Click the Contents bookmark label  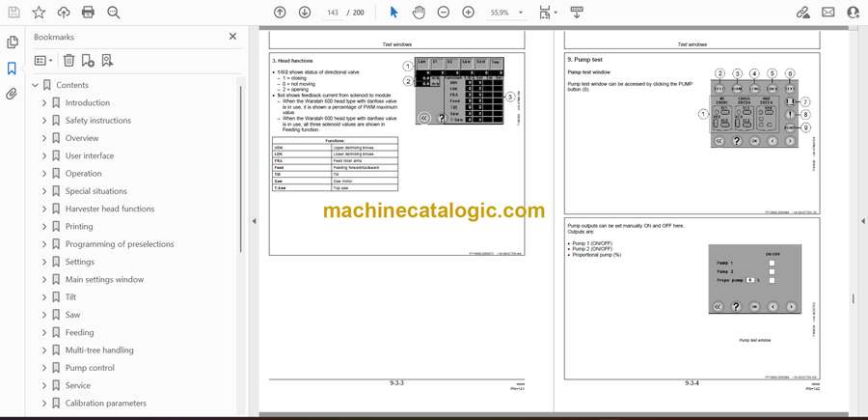(72, 85)
